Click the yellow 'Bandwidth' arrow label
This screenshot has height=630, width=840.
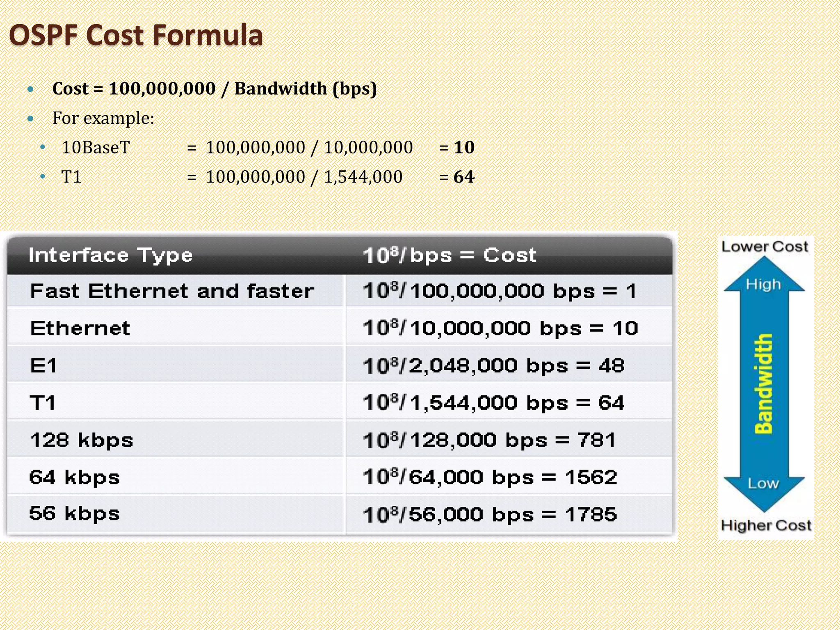[764, 384]
